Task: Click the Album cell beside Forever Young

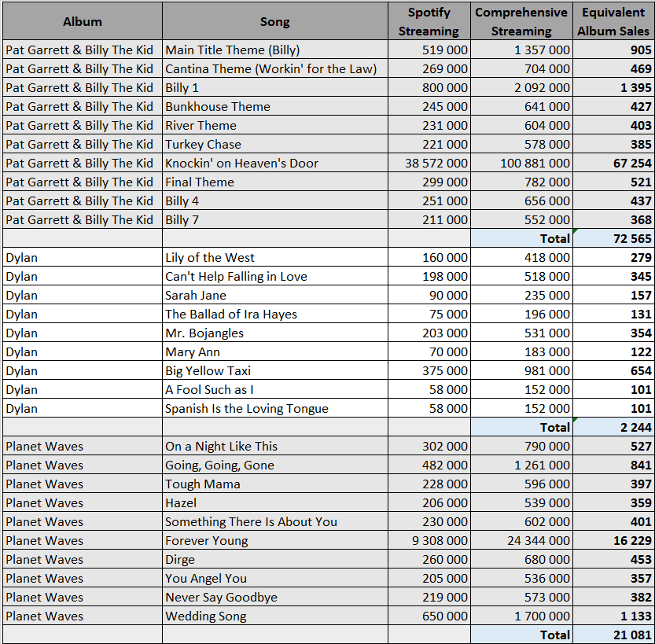Action: [83, 541]
